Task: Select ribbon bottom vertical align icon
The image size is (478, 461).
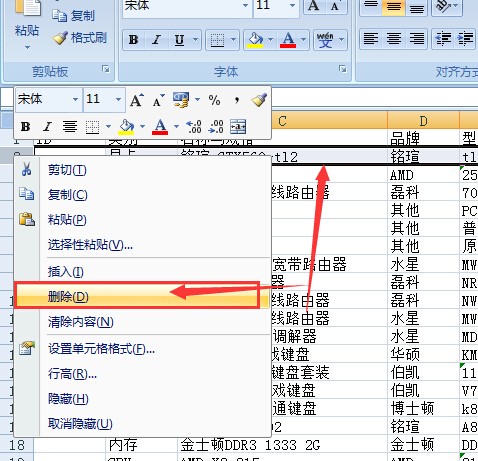Action: [417, 7]
